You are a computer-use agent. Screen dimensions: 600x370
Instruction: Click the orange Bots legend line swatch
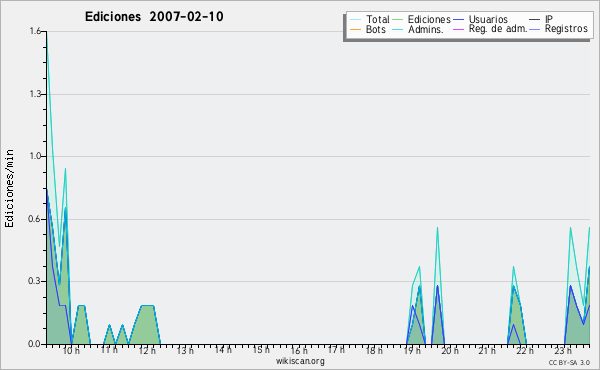point(355,29)
